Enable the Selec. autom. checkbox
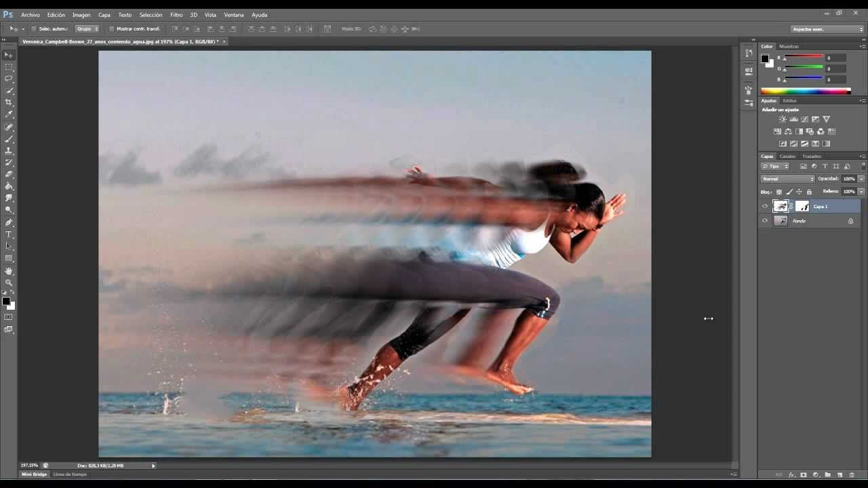The height and width of the screenshot is (488, 868). (34, 29)
